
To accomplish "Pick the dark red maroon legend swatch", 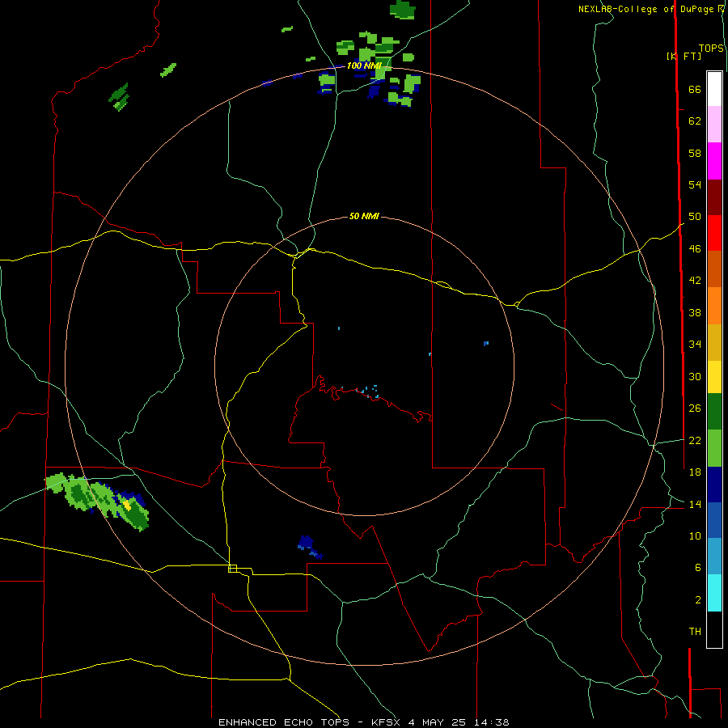I will [x=714, y=197].
